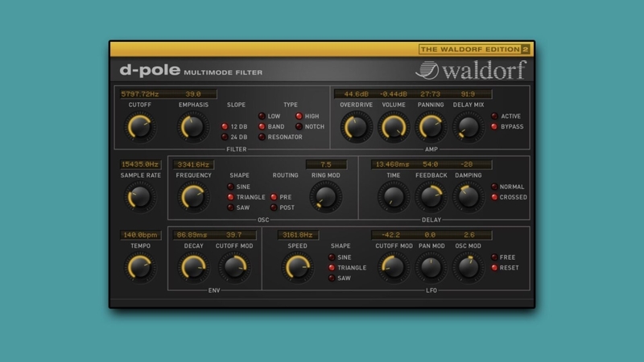Click the 7.5 ring mod display
Image resolution: width=644 pixels, height=362 pixels.
click(326, 165)
